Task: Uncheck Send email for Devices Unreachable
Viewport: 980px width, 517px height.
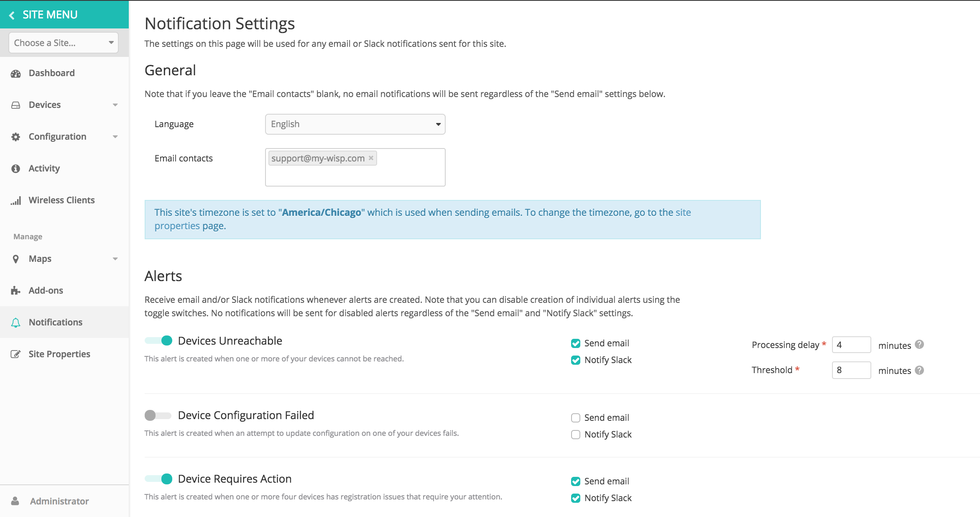Action: point(576,343)
